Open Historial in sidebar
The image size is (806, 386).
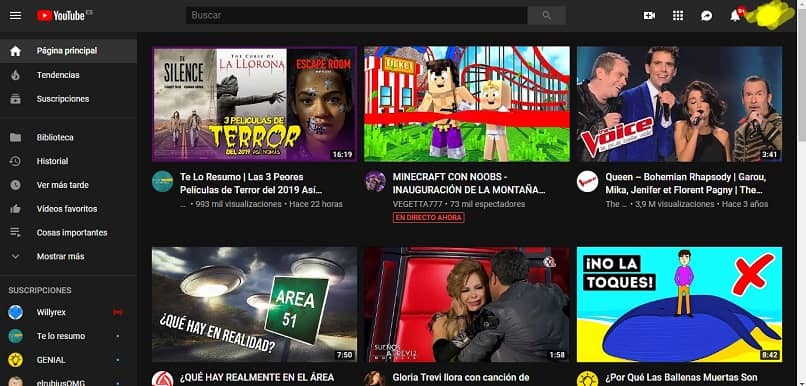click(x=68, y=161)
